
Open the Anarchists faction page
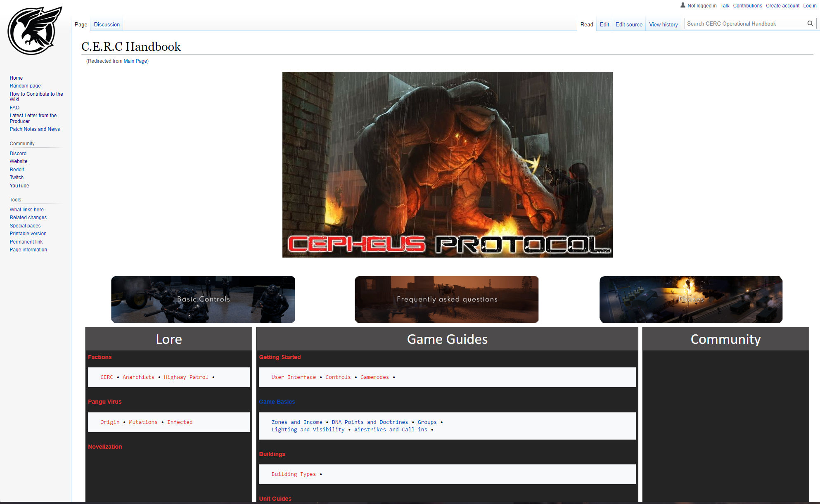tap(138, 377)
